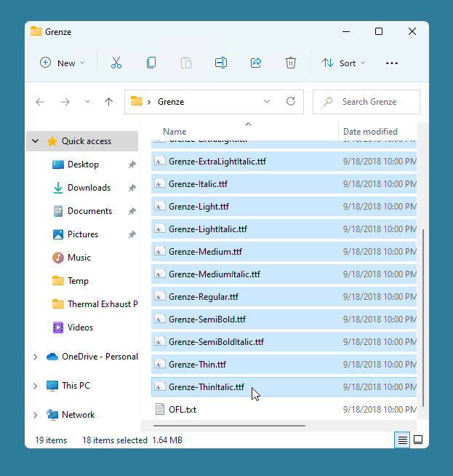Select Grenze-LightItalic.ttf file

[284, 229]
